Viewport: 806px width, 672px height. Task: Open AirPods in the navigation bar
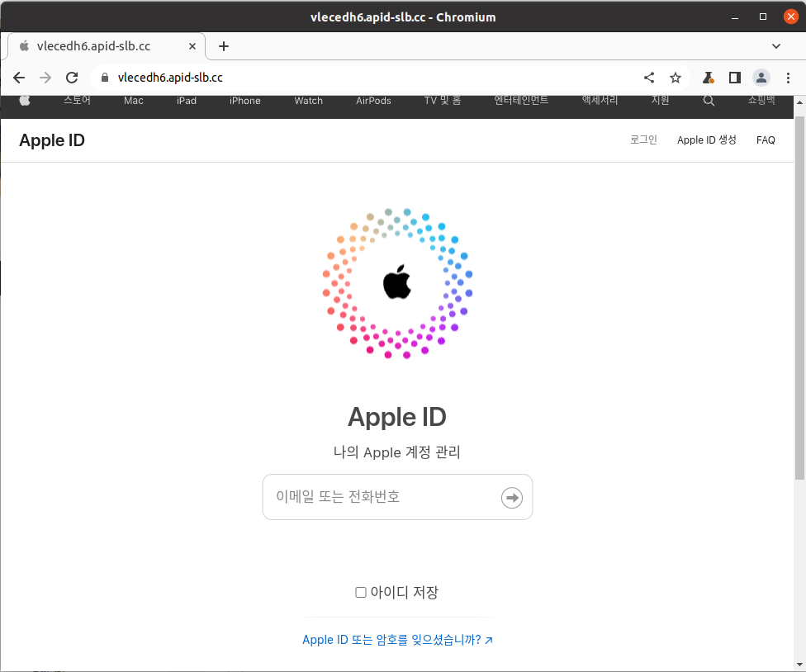coord(374,101)
